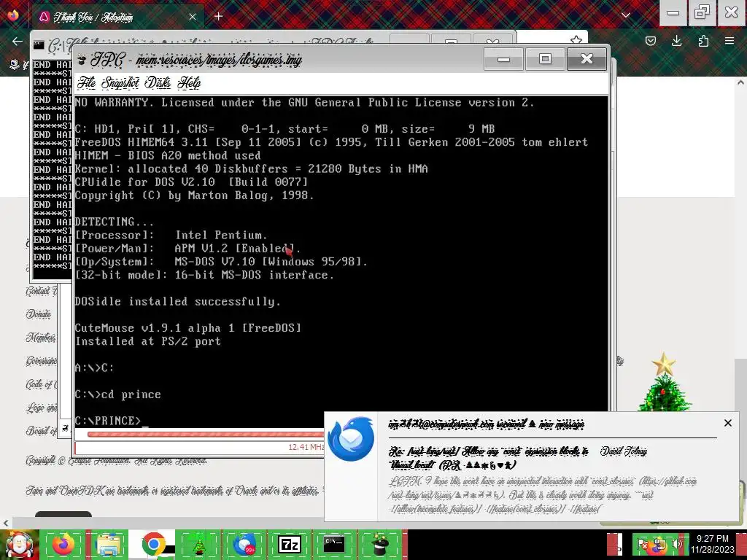This screenshot has width=747, height=560.
Task: Open File Explorer from the taskbar
Action: click(108, 544)
